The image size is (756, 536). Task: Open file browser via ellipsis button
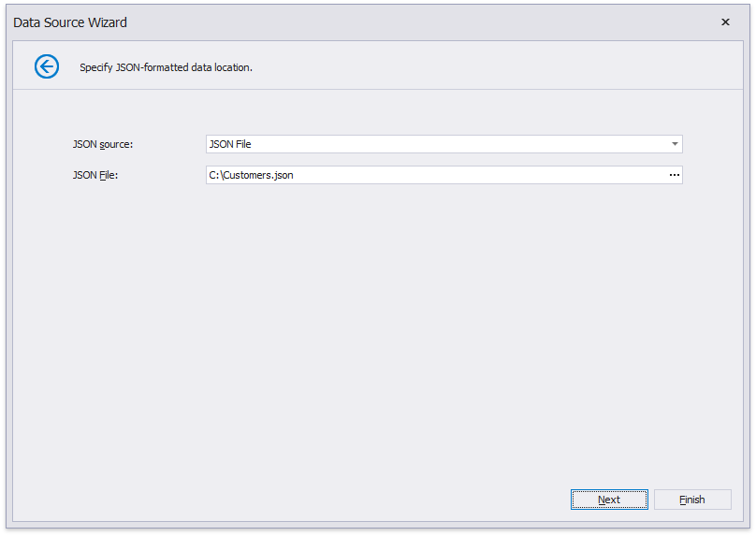674,175
